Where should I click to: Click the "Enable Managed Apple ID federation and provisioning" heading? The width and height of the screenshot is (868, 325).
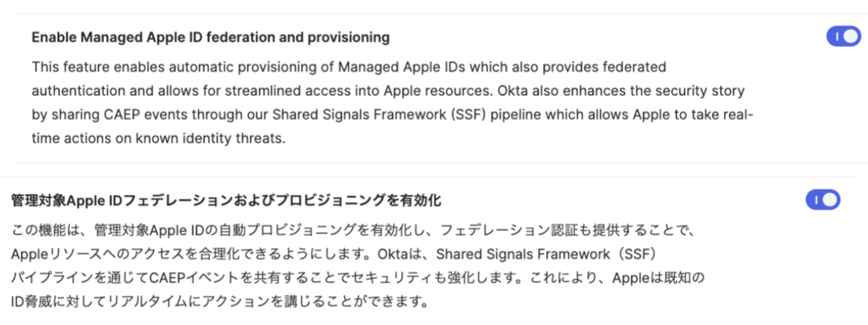[210, 37]
